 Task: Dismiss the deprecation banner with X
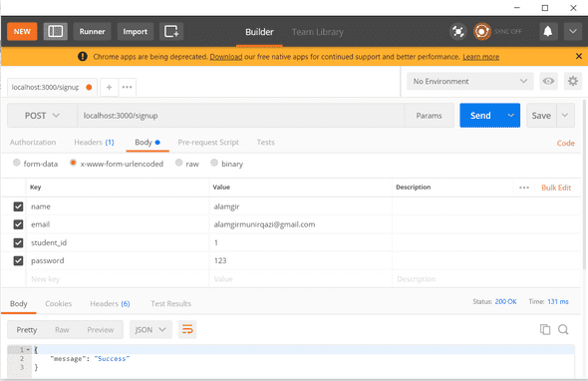coord(579,56)
